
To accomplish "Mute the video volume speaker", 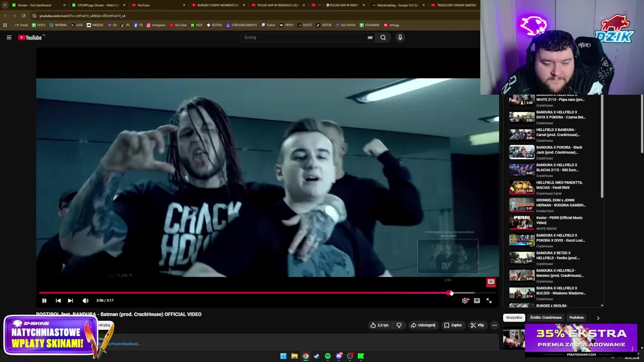I will [x=86, y=301].
